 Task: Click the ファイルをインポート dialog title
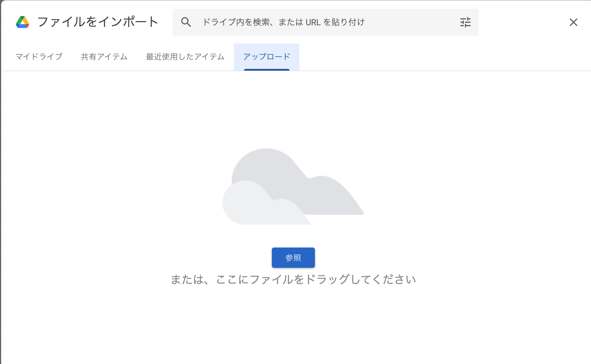(x=98, y=22)
